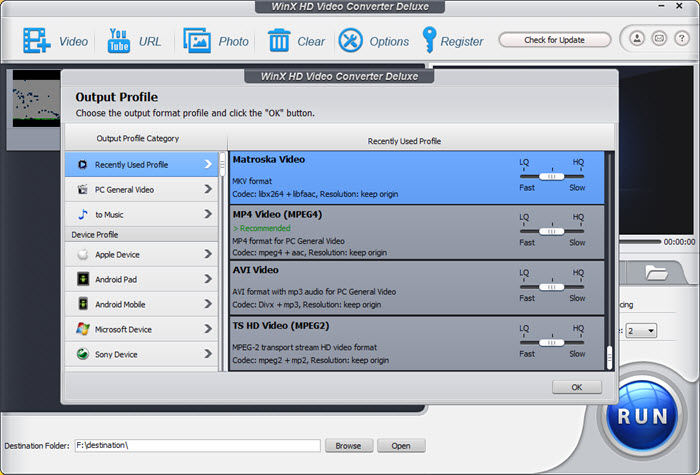Image resolution: width=700 pixels, height=475 pixels.
Task: Click the Sony Device icon
Action: coord(83,354)
